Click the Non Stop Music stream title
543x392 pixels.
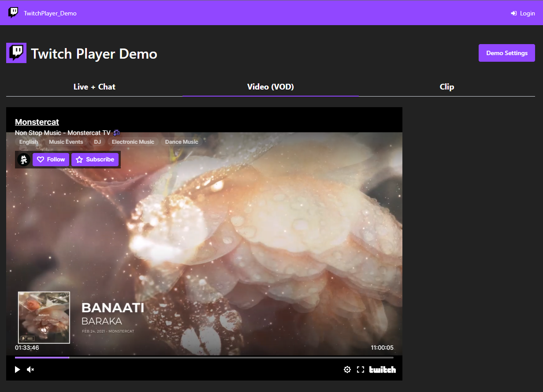[x=67, y=133]
